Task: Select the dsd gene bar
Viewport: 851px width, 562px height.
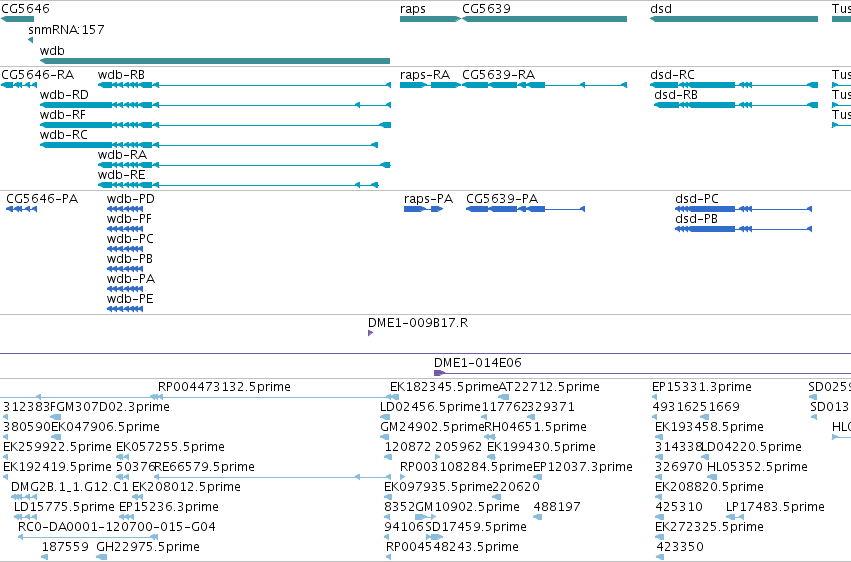Action: pos(734,19)
